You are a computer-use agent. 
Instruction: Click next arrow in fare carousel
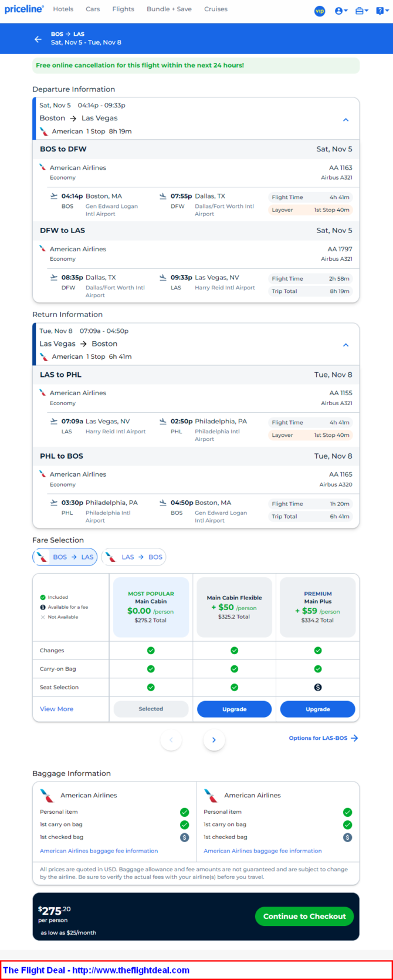pyautogui.click(x=214, y=740)
